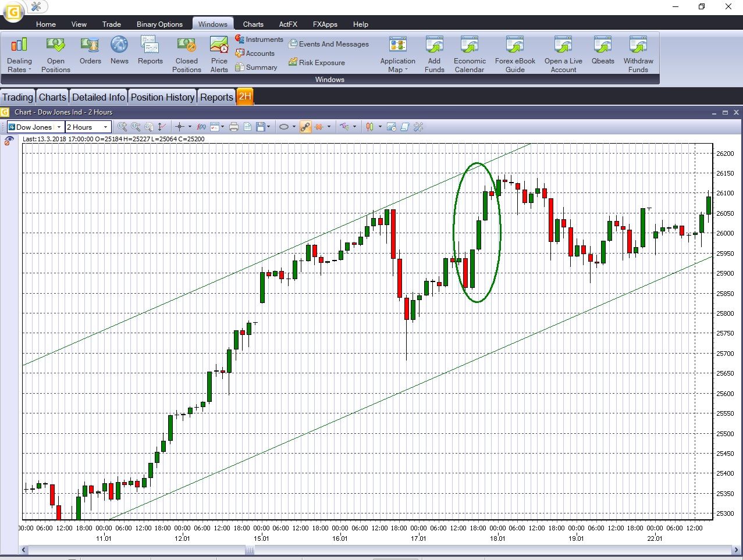This screenshot has height=560, width=743.
Task: Click the chart tools wrench icon
Action: coord(418,127)
